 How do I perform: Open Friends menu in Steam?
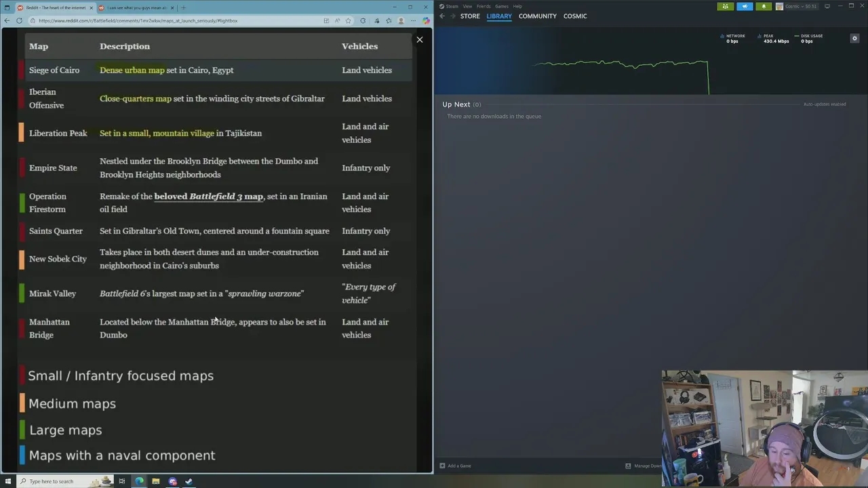[484, 6]
